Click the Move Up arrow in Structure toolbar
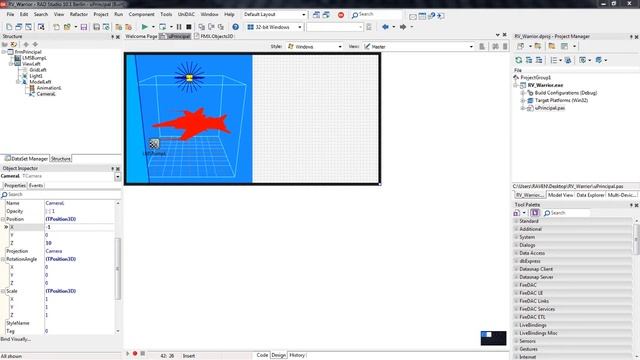This screenshot has width=640, height=360. click(x=26, y=44)
